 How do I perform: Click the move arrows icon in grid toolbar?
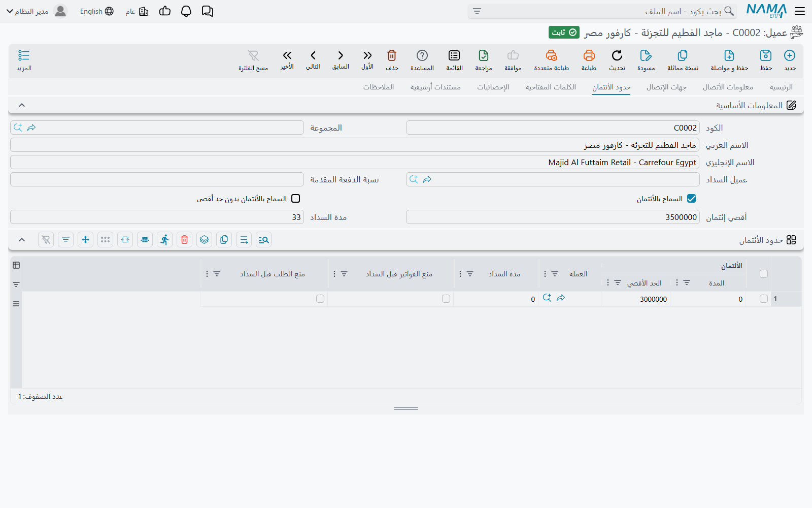click(86, 240)
